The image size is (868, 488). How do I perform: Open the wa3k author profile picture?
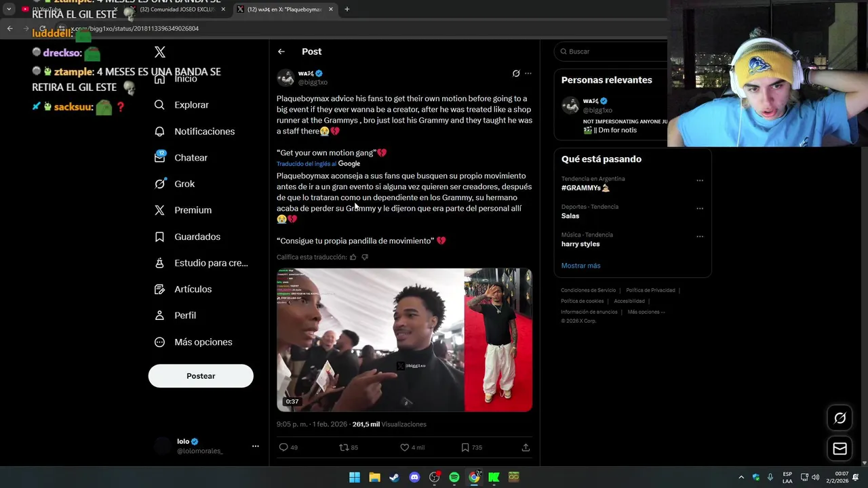coord(285,77)
